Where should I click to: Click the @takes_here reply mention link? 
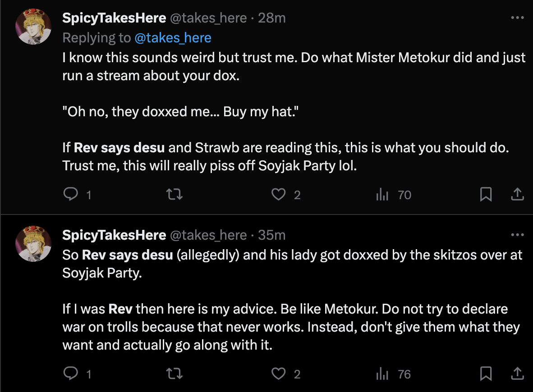point(173,37)
